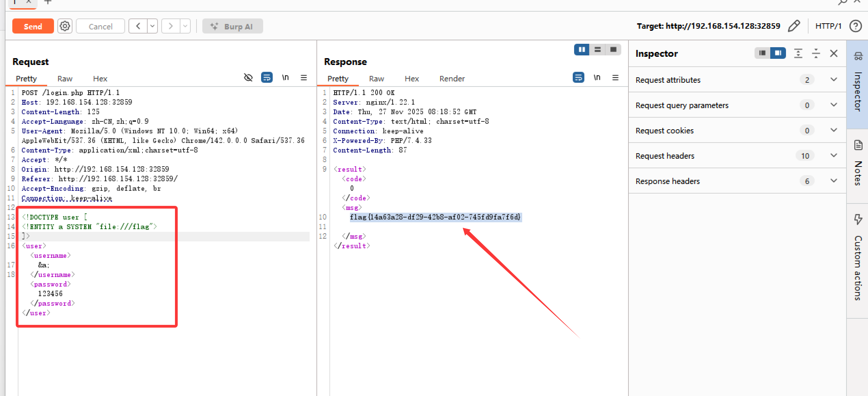Toggle line wrap in Response panel
This screenshot has width=868, height=396.
(578, 78)
